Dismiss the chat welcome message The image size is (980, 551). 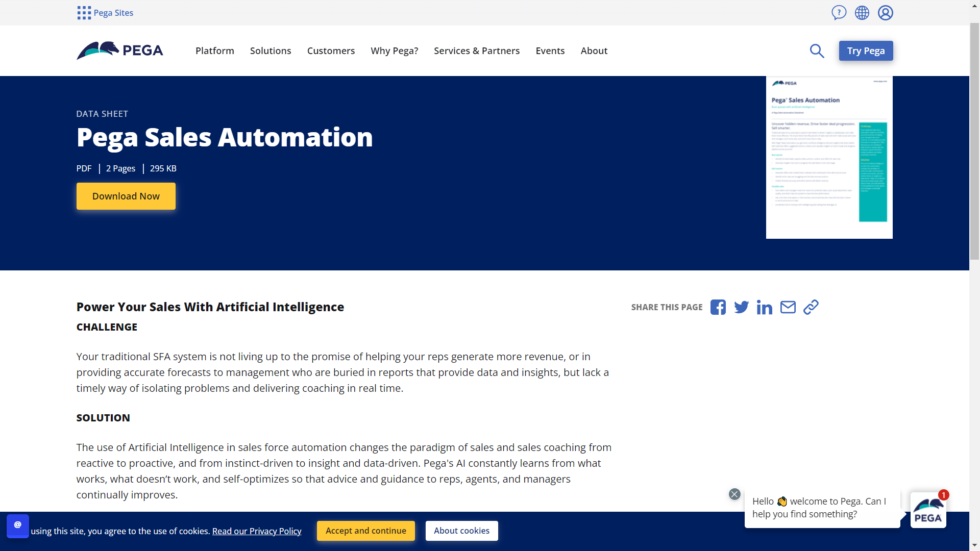[734, 494]
